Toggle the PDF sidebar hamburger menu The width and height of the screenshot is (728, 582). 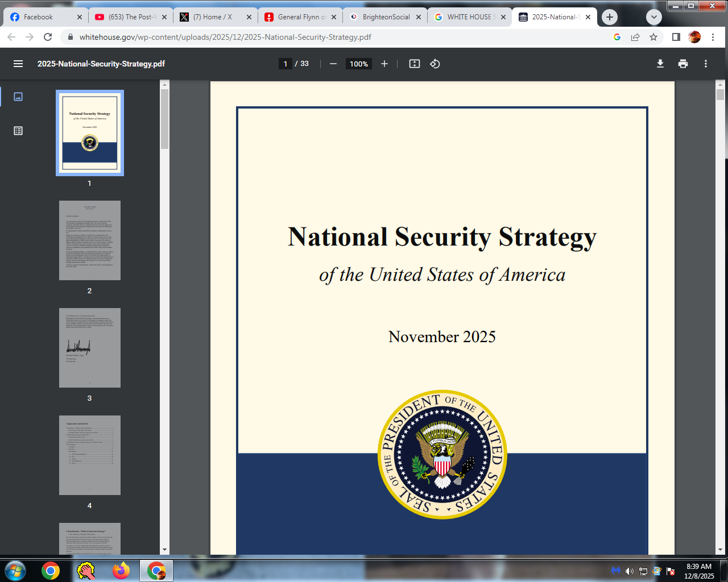click(x=18, y=64)
